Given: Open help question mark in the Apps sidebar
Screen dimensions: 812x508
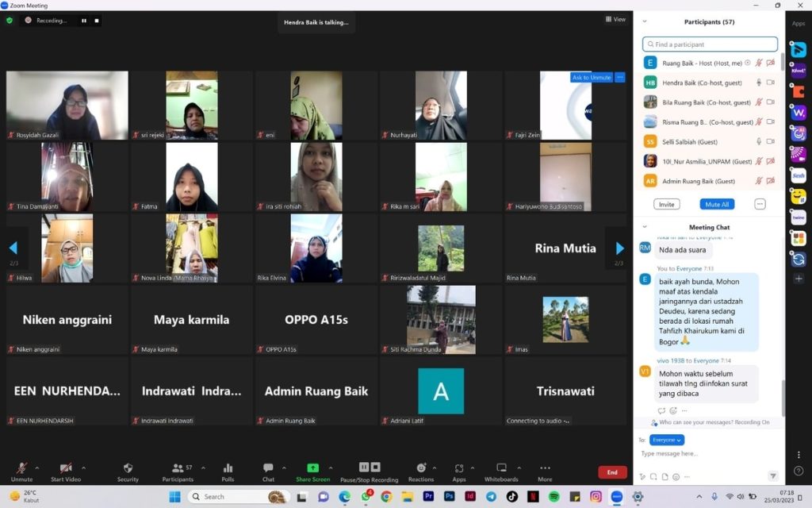Looking at the screenshot, I should tap(799, 471).
